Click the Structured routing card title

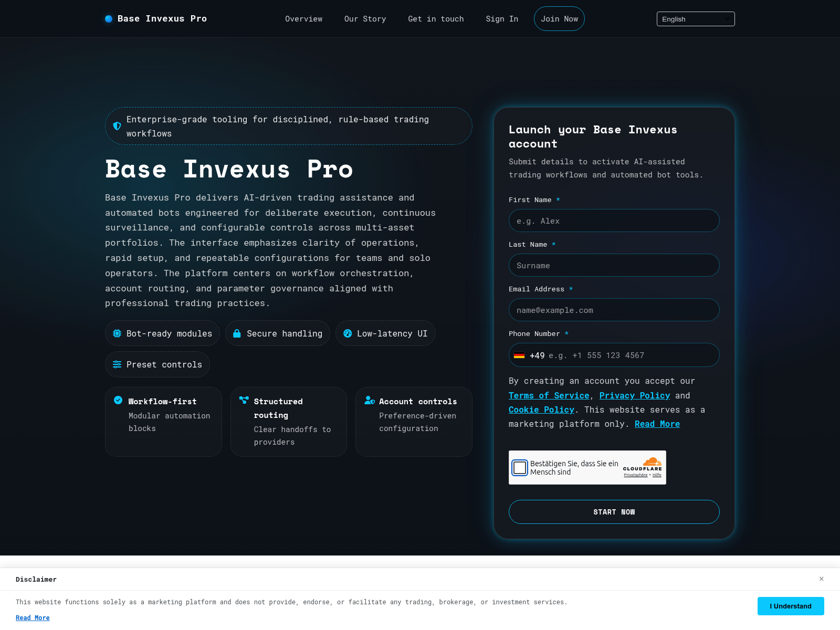pos(278,408)
